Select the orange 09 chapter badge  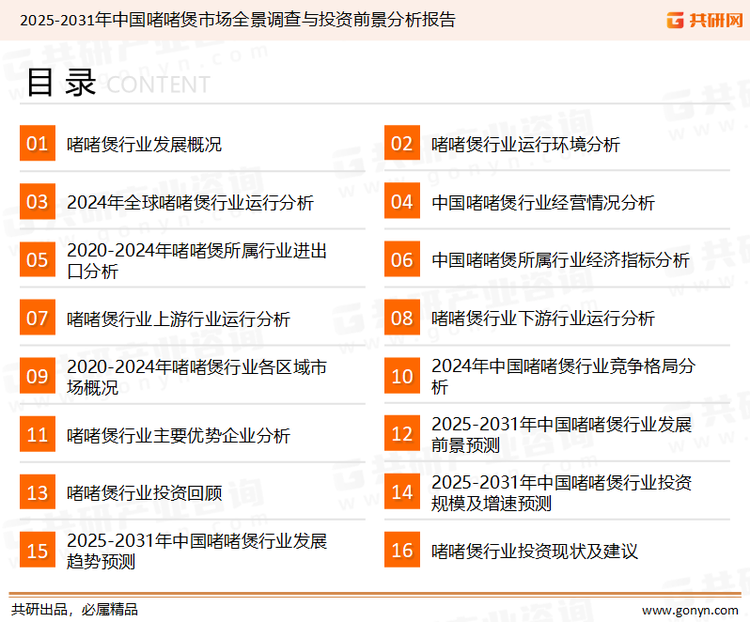click(x=37, y=376)
